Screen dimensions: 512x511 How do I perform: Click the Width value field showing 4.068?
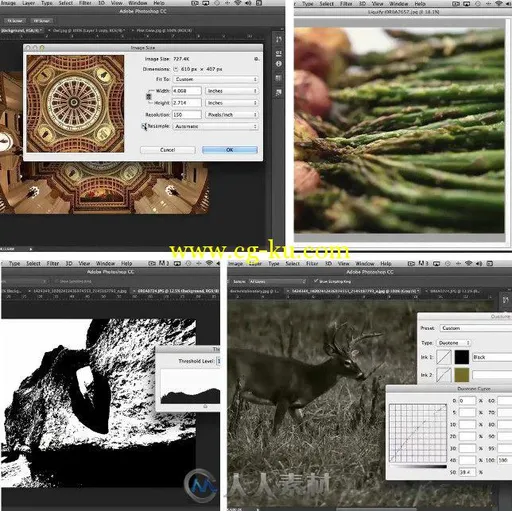(x=187, y=91)
